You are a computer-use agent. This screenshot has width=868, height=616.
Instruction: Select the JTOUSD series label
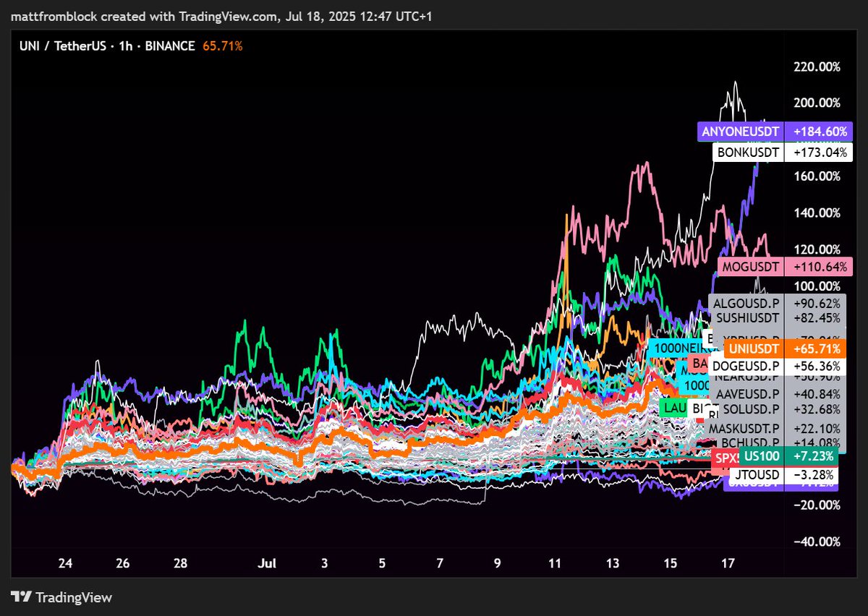click(x=756, y=475)
